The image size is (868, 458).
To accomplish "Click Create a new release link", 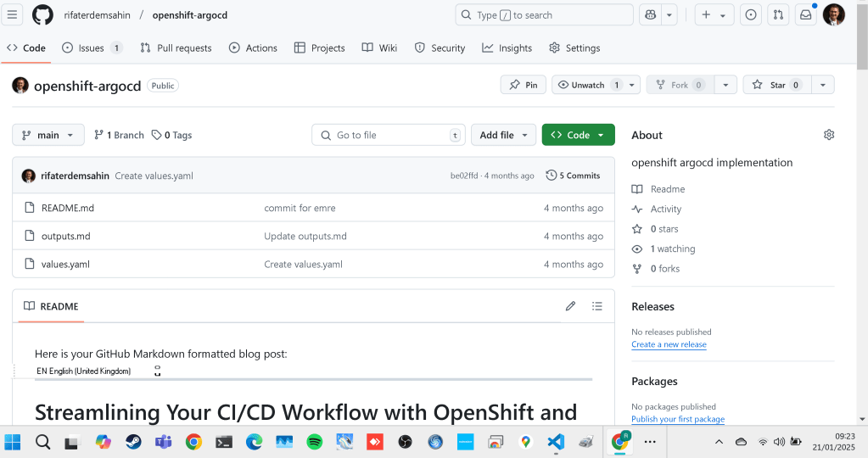I will pos(669,344).
